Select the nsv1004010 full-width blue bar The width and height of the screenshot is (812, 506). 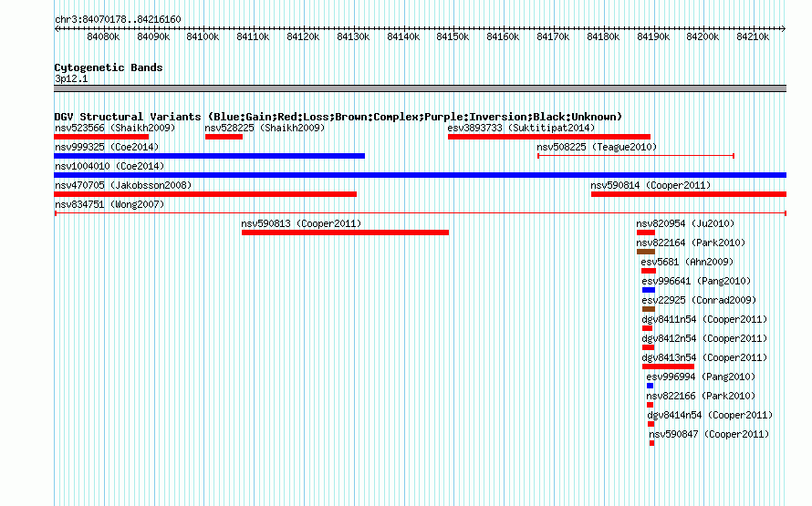coord(420,175)
